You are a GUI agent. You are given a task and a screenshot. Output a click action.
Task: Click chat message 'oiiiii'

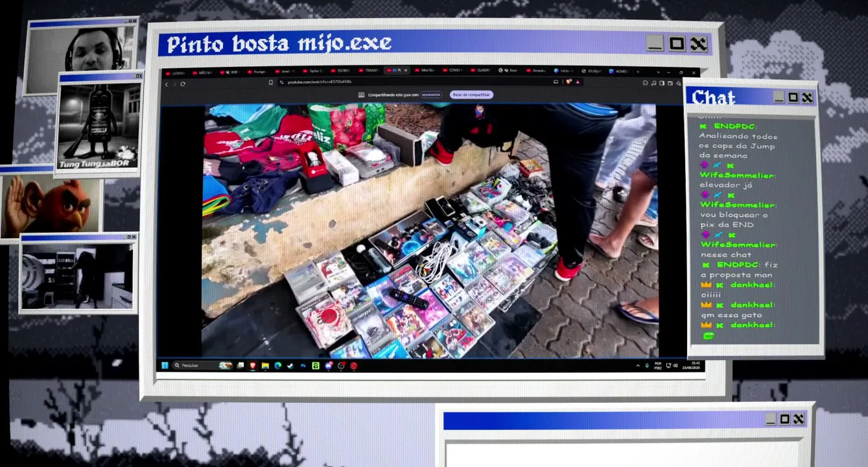coord(710,294)
